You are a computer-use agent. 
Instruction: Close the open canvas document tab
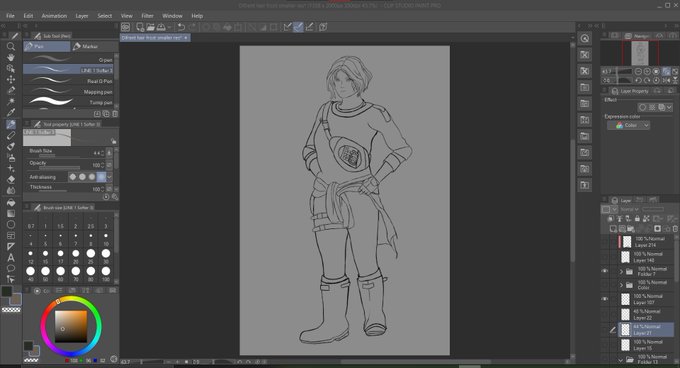(x=186, y=38)
